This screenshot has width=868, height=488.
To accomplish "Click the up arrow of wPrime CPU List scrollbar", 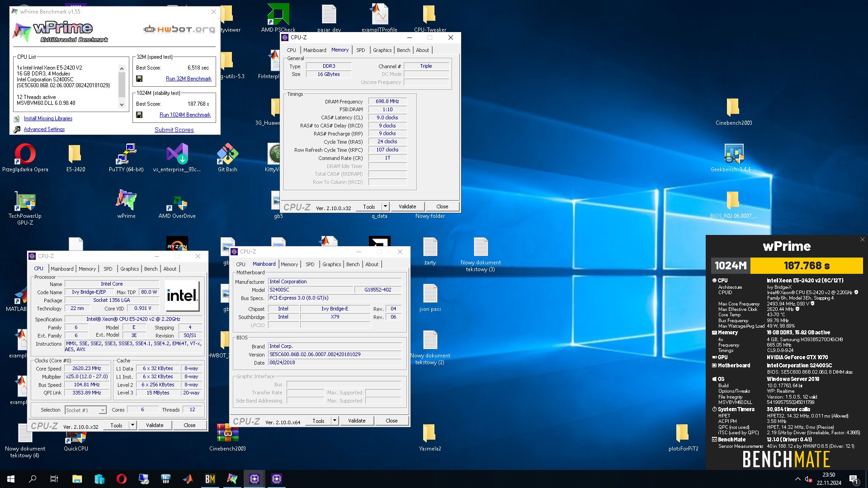I will (x=122, y=68).
